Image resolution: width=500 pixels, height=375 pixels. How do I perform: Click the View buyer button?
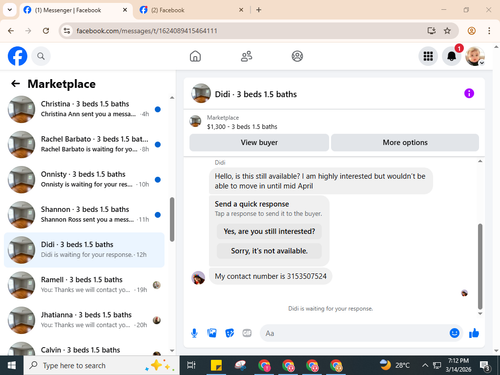[259, 142]
